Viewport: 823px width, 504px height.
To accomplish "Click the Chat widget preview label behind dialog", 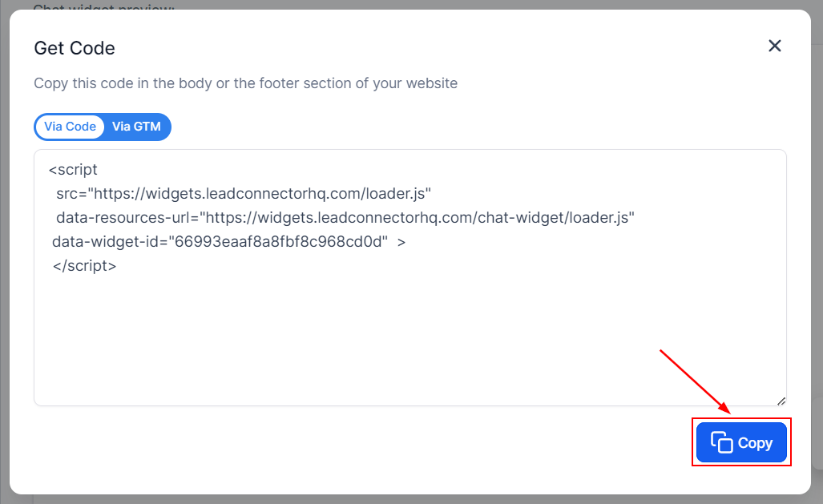I will 104,7.
